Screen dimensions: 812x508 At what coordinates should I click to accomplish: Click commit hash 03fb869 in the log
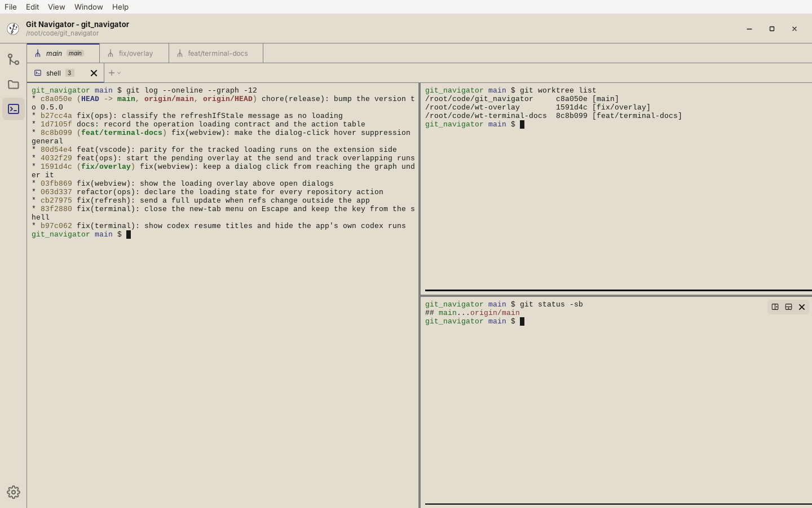click(x=56, y=183)
